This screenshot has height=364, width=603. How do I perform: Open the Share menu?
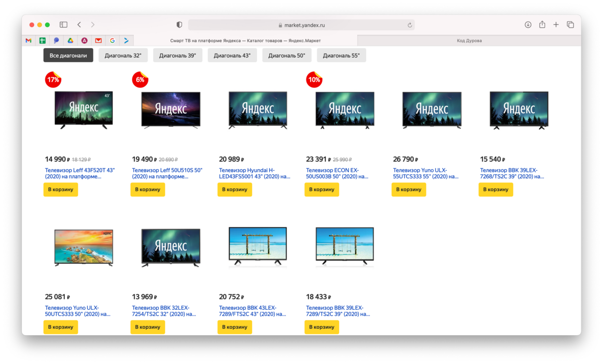(x=542, y=24)
